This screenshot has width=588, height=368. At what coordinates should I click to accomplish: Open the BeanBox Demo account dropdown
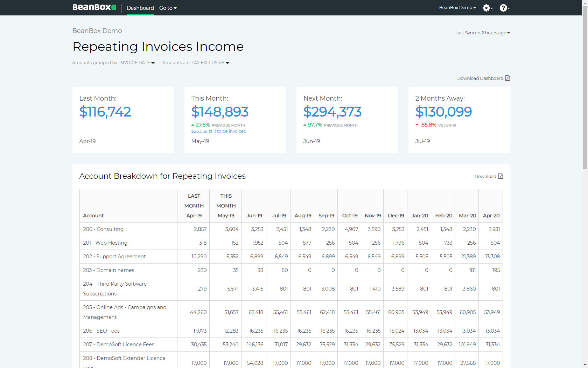click(x=457, y=7)
